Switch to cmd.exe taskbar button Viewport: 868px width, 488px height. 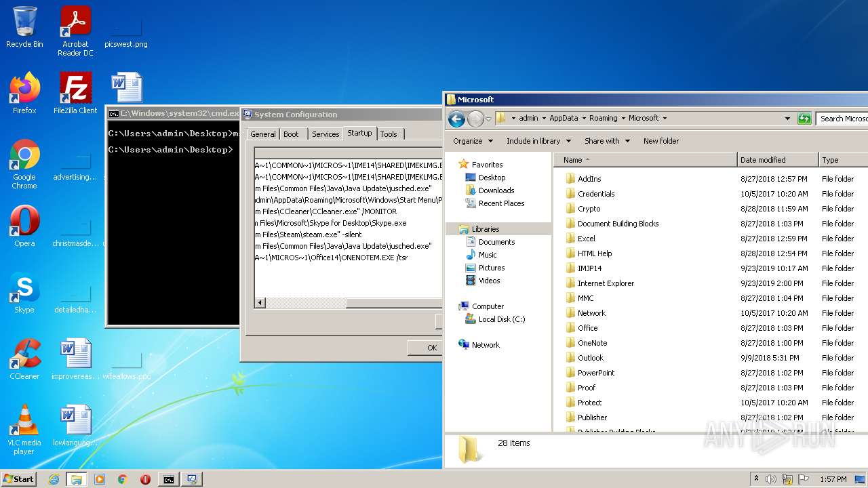(169, 479)
